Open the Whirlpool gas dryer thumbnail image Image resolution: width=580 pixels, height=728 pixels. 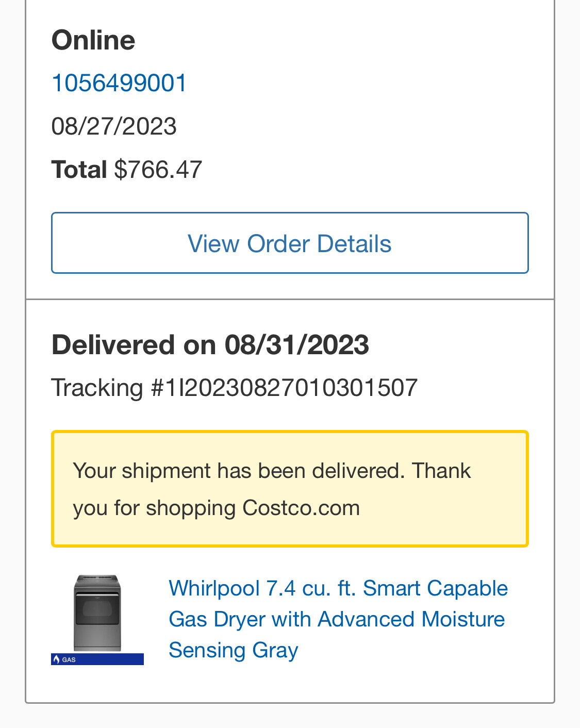pyautogui.click(x=97, y=614)
